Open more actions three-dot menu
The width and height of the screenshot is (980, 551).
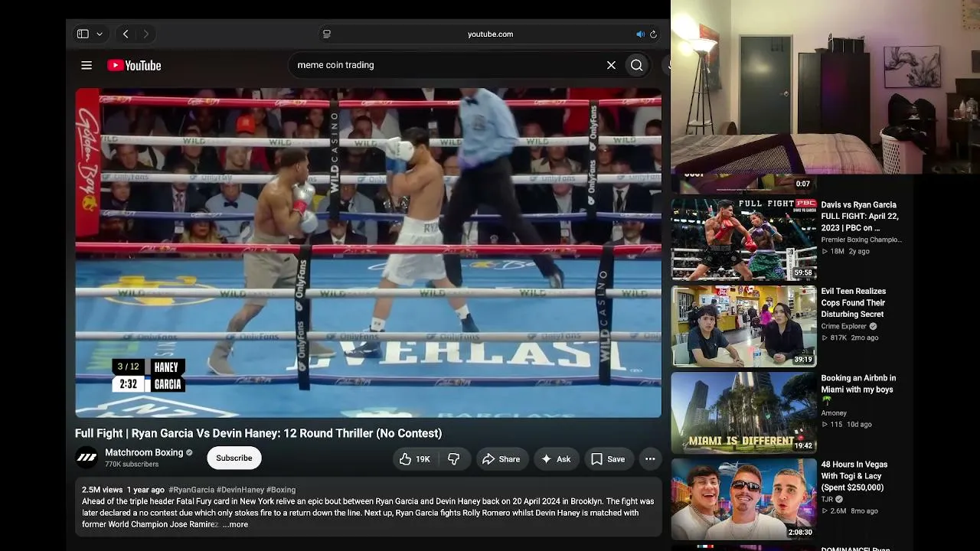click(650, 458)
